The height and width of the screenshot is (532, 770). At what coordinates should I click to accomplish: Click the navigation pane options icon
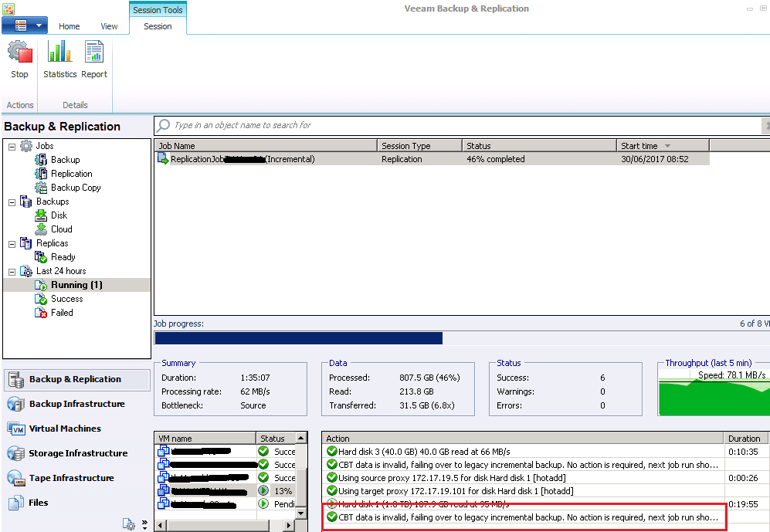(x=129, y=524)
